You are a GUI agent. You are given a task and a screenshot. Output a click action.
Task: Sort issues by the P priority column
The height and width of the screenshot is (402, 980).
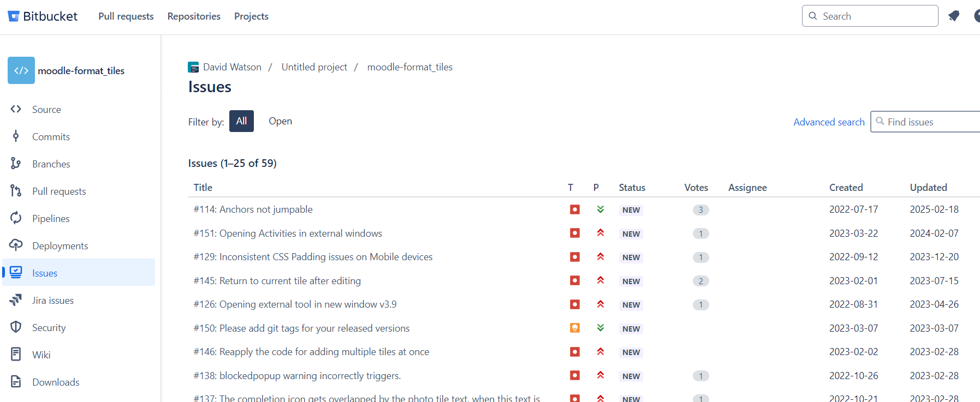point(596,188)
